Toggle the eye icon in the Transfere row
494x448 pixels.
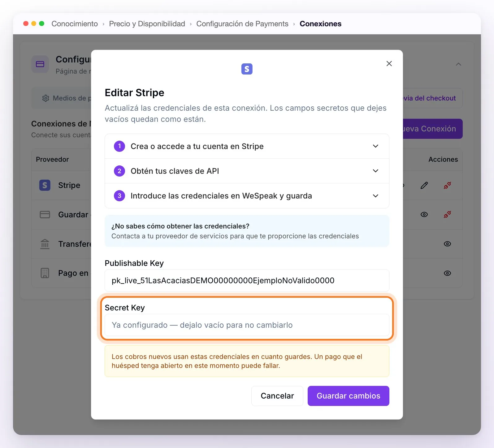[447, 244]
